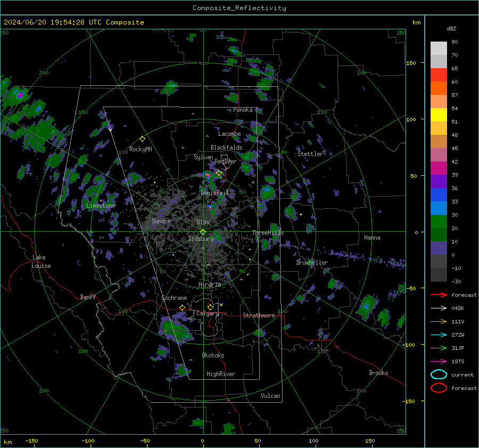
Task: Click the Didsbury town label
Action: click(201, 239)
